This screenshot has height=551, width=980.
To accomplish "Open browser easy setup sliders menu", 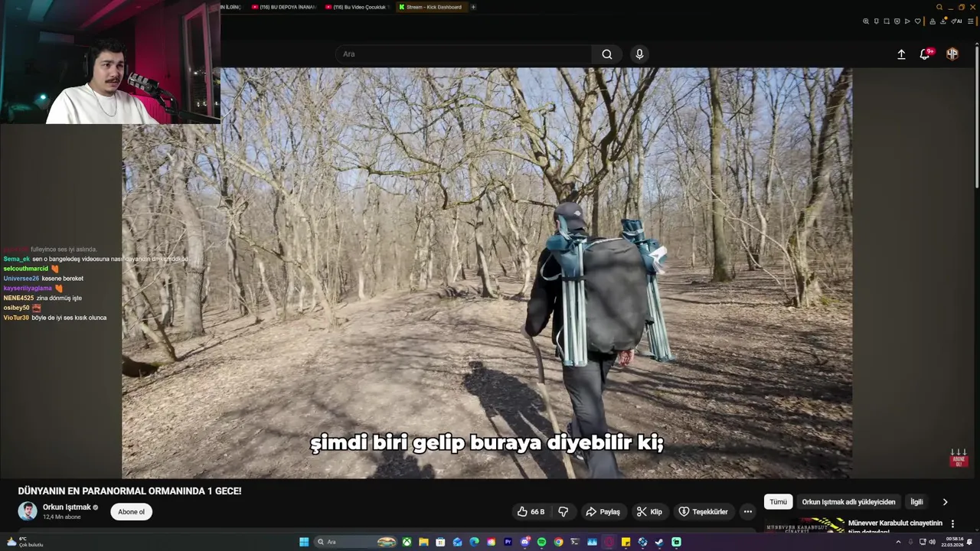I will tap(970, 21).
